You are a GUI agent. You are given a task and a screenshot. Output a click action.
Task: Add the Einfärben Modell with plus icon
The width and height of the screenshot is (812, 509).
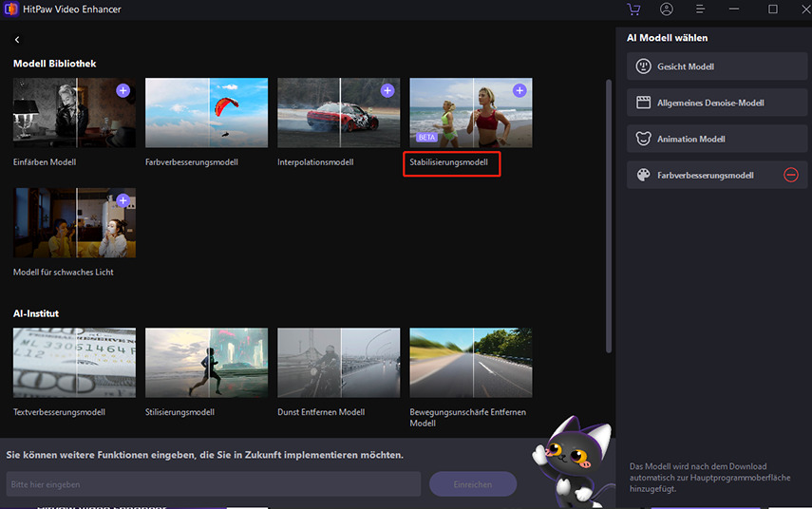(x=123, y=90)
